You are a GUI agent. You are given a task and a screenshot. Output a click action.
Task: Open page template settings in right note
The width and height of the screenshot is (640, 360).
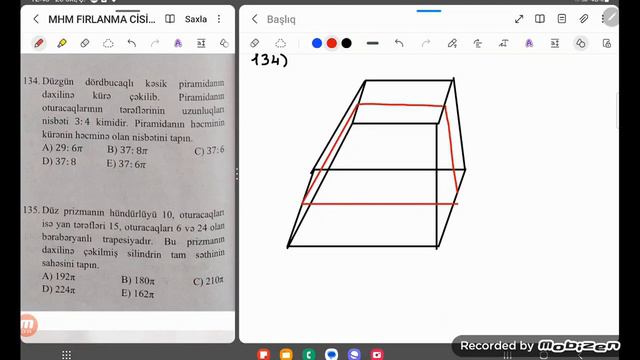coord(562,19)
